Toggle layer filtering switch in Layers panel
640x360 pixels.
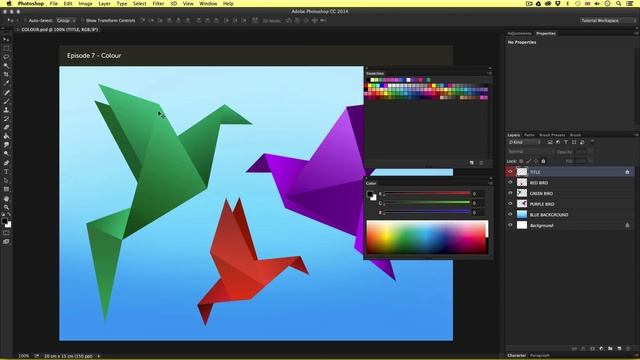click(592, 142)
